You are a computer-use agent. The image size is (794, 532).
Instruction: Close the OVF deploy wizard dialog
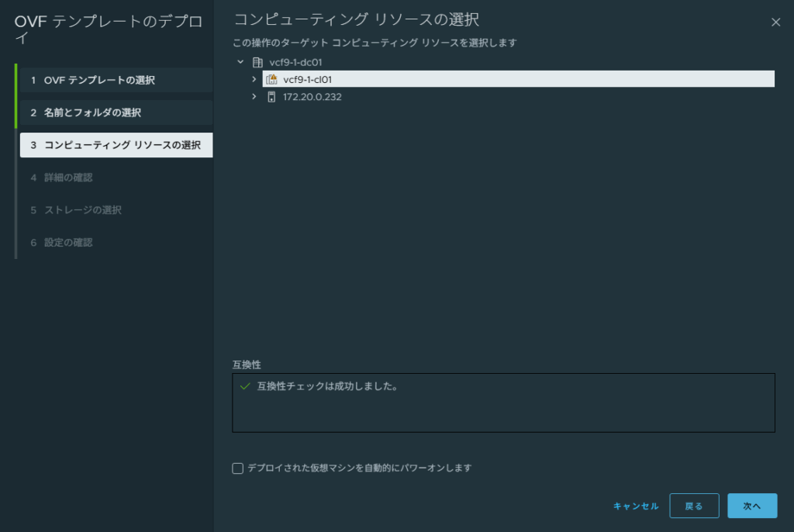(775, 22)
